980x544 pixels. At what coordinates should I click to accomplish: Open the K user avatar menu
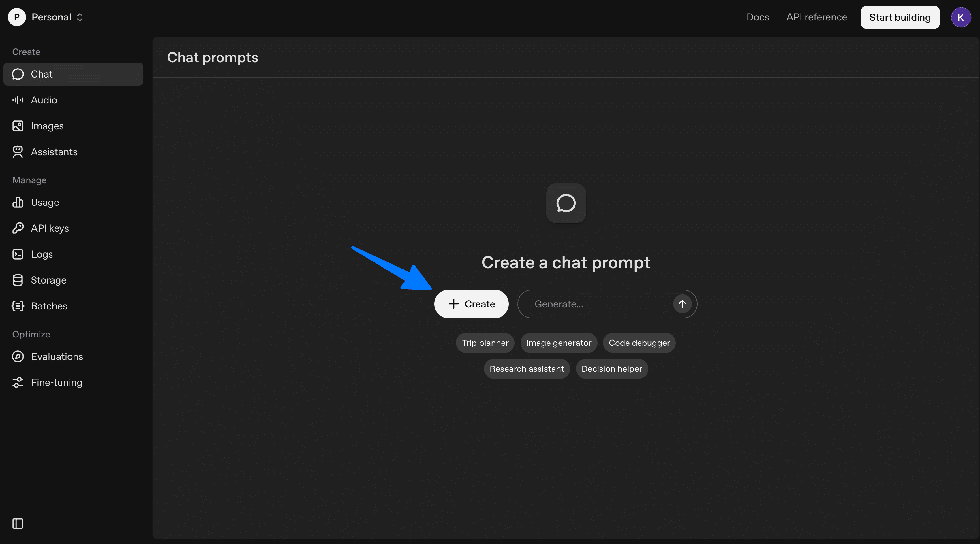(960, 17)
